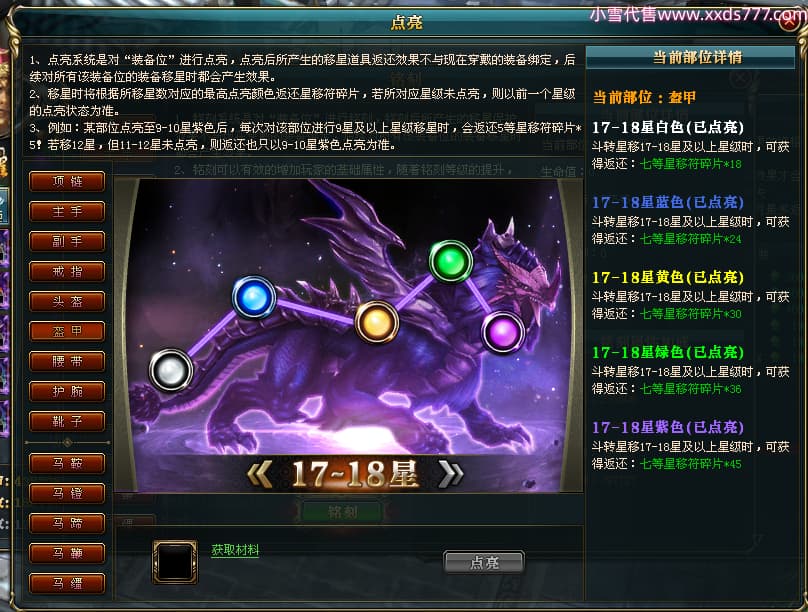Go to previous star level arrow
The height and width of the screenshot is (612, 808).
pyautogui.click(x=260, y=473)
